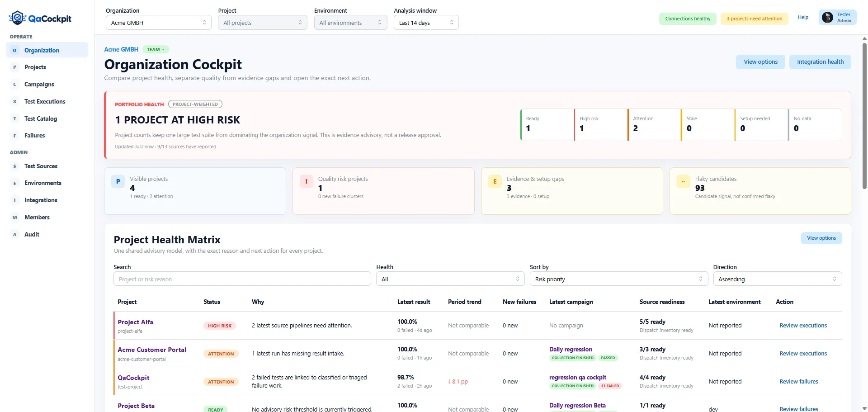Go to Failures in sidebar
The width and height of the screenshot is (868, 412).
(47, 135)
